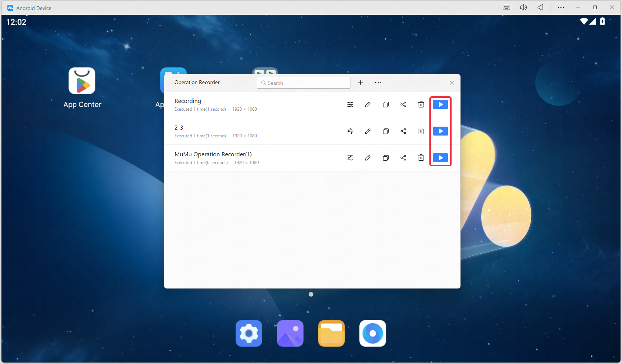The height and width of the screenshot is (364, 622).
Task: Open the emulator title bar more menu
Action: click(x=561, y=7)
